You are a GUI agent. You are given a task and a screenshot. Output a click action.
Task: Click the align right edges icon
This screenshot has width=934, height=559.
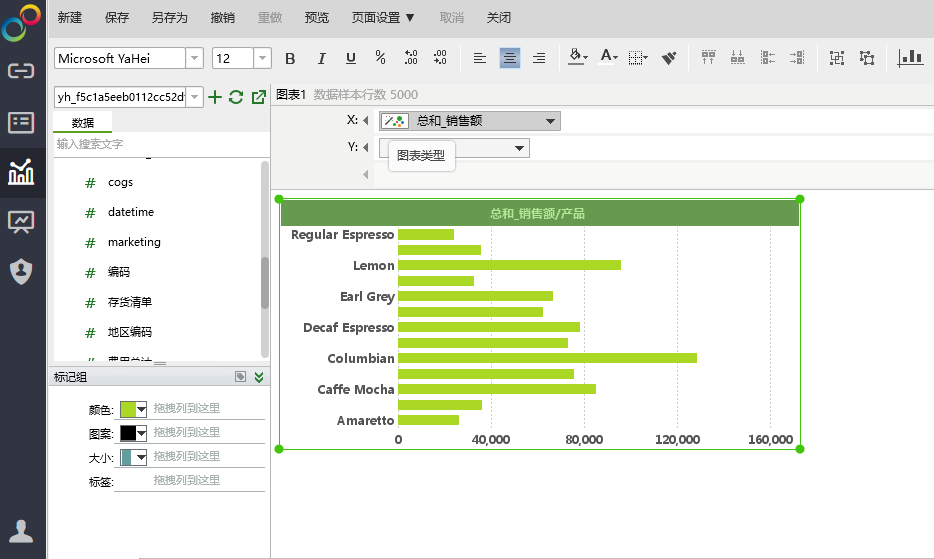(x=797, y=58)
